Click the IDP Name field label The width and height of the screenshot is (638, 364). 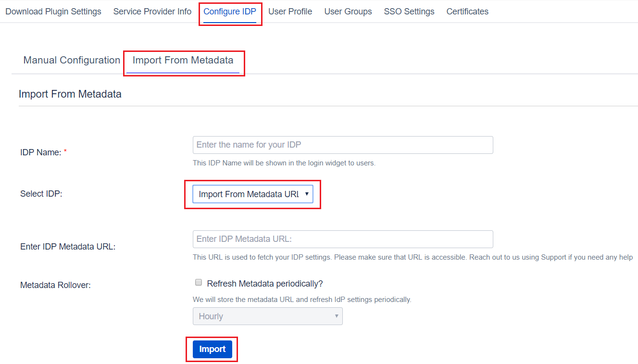pyautogui.click(x=41, y=152)
